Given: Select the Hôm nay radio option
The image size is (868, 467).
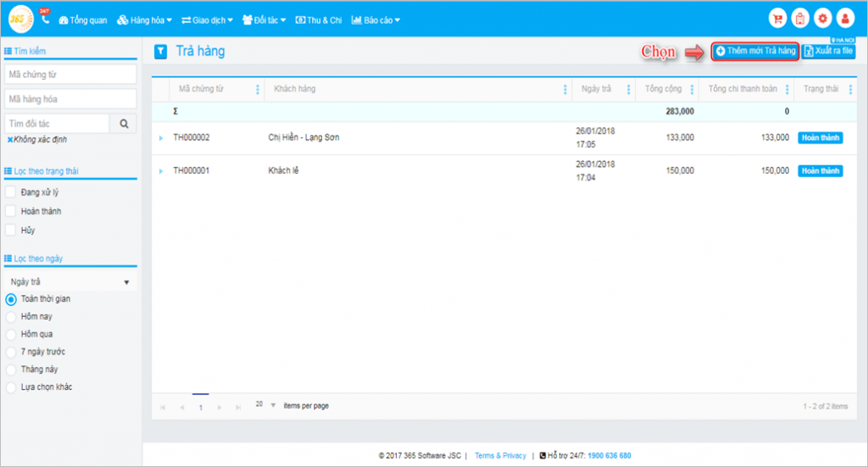Looking at the screenshot, I should [11, 317].
